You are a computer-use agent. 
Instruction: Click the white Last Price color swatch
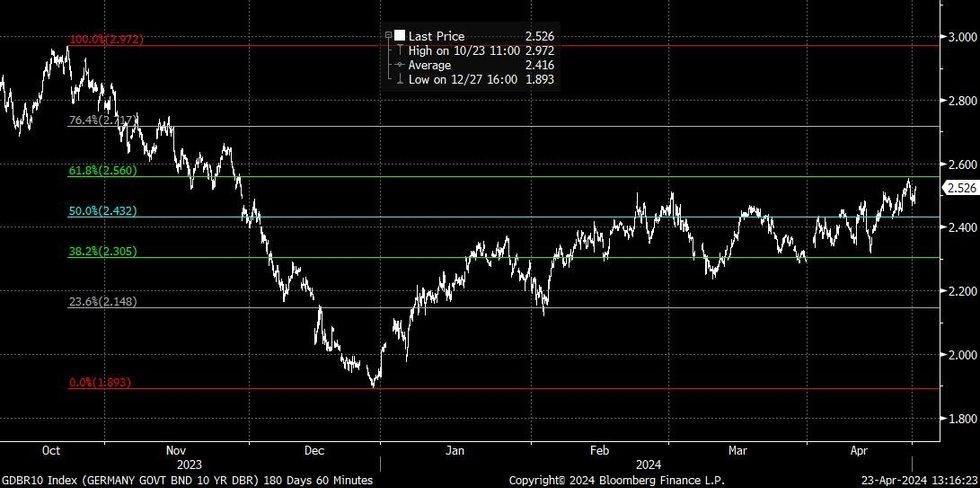click(x=400, y=36)
